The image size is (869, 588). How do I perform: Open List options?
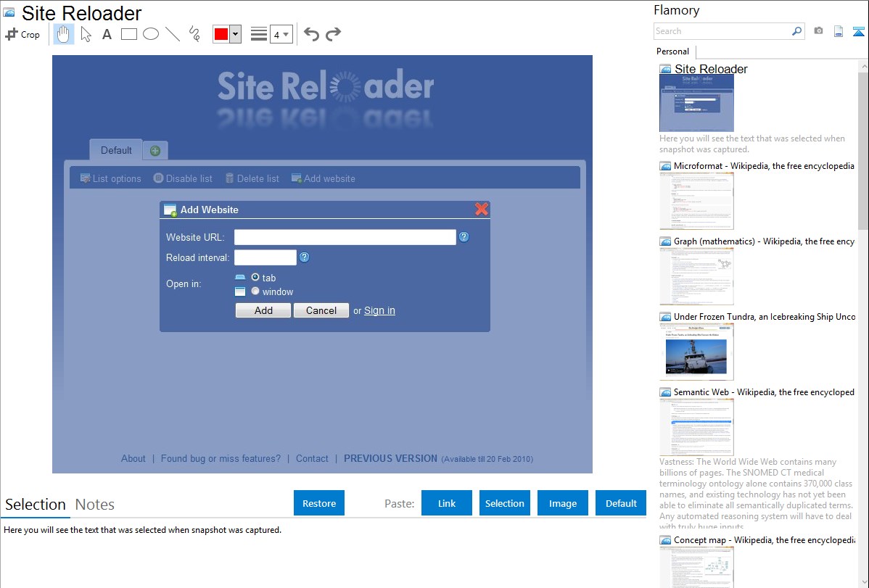111,178
